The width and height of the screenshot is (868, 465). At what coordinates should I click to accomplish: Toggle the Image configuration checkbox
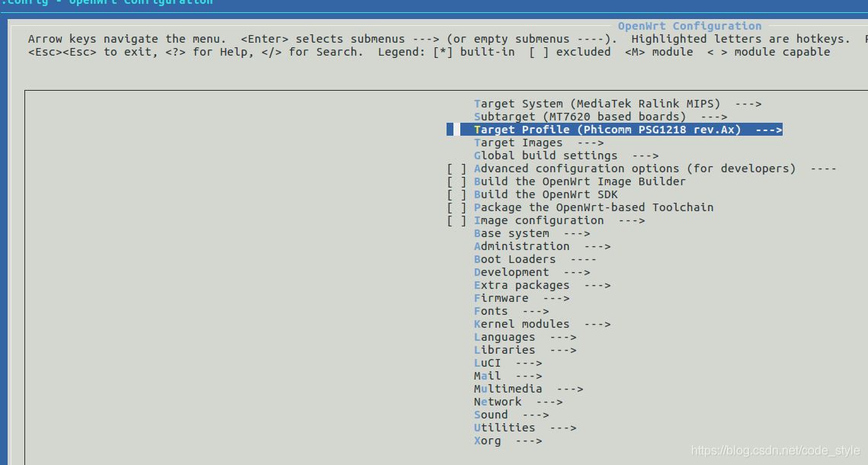456,220
